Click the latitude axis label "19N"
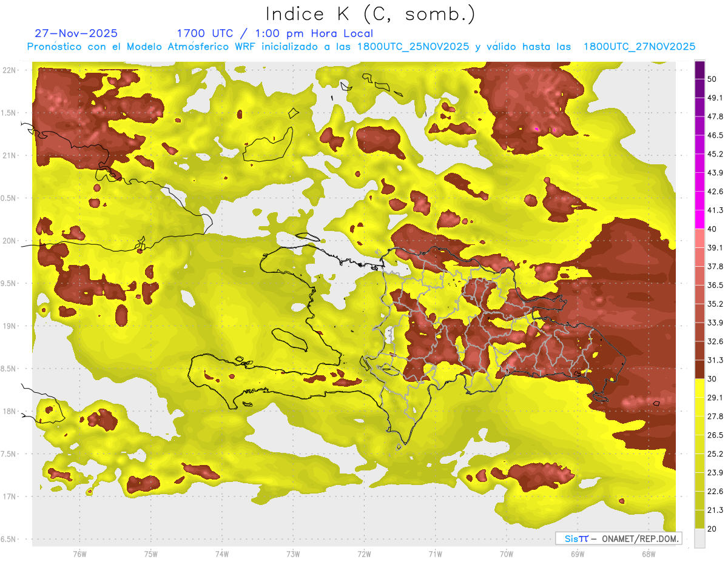728x562 pixels. 9,326
